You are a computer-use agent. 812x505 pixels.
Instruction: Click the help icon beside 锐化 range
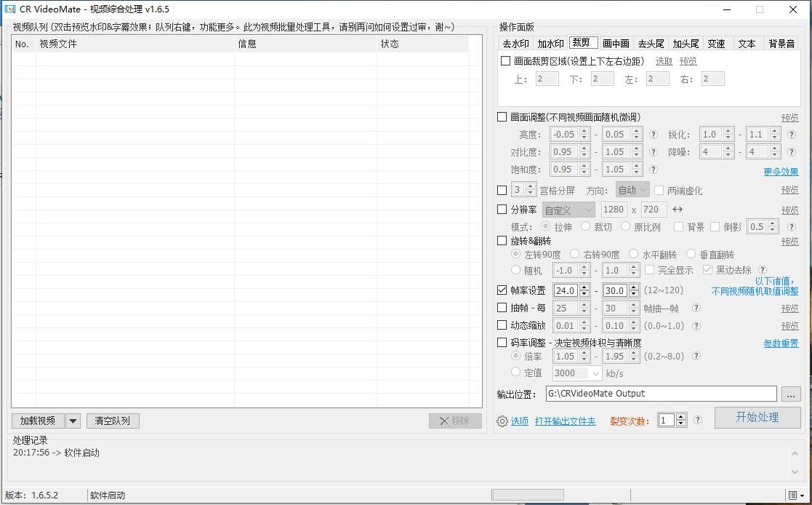coord(792,135)
